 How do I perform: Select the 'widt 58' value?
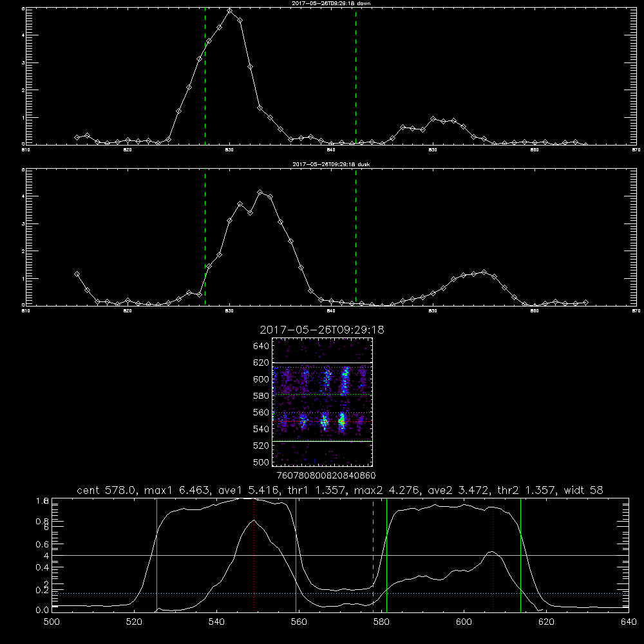pyautogui.click(x=583, y=490)
